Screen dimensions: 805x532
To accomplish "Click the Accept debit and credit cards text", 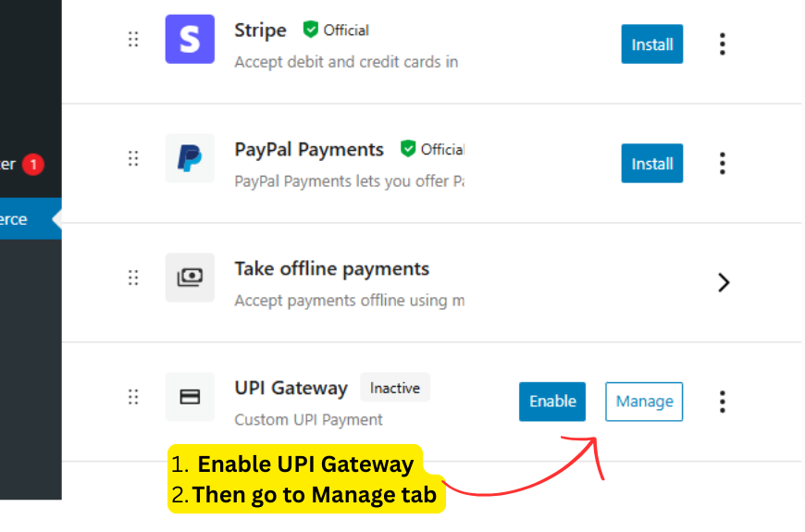I will (x=347, y=62).
